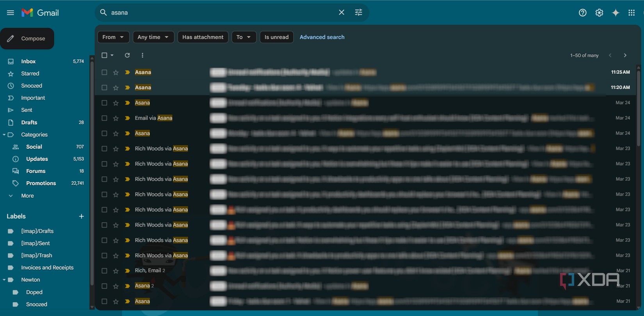
Task: Collapse the Newton label arrow
Action: click(4, 280)
